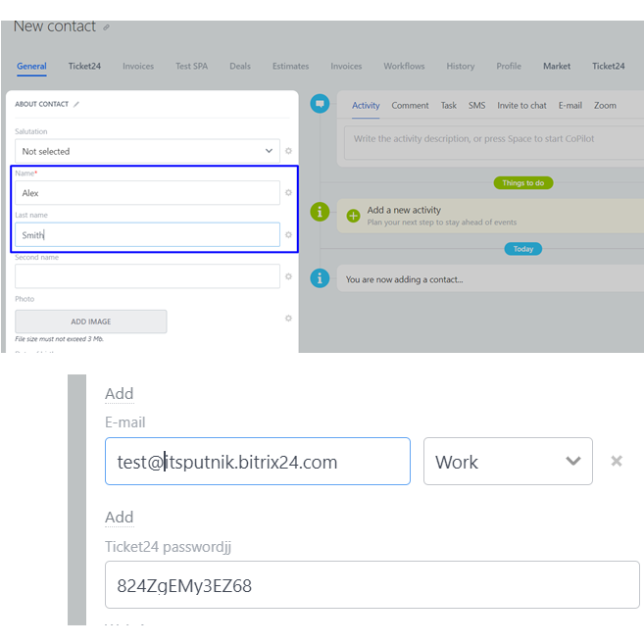Click pencil icon next to New contact title
Viewport: 644px width, 644px height.
coord(107,27)
